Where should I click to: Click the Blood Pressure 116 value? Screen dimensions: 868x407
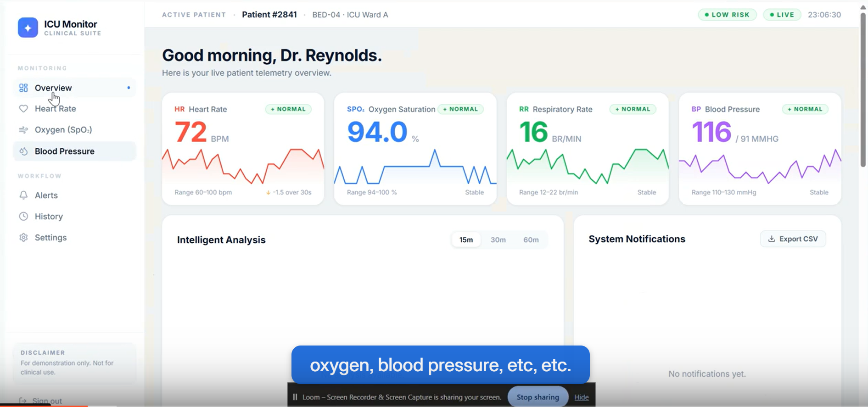pyautogui.click(x=711, y=132)
